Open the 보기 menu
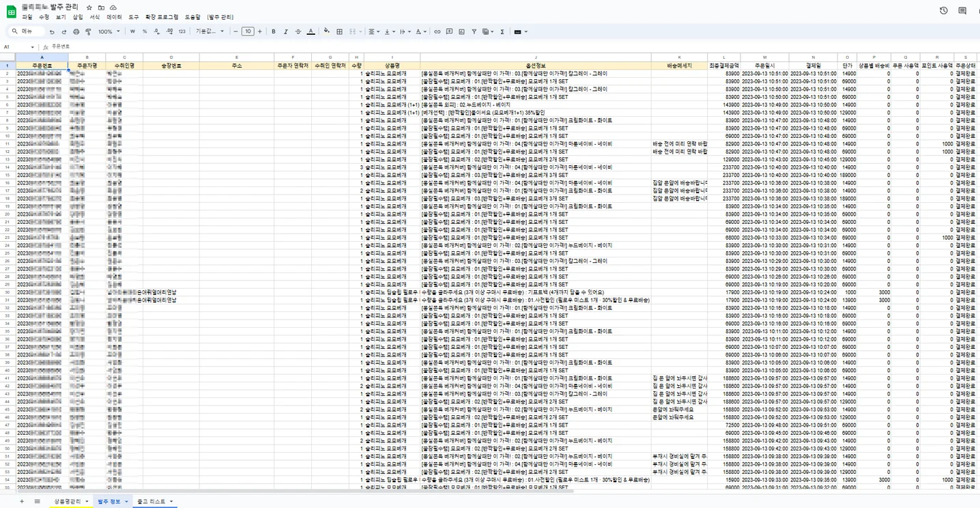This screenshot has width=980, height=508. 61,17
